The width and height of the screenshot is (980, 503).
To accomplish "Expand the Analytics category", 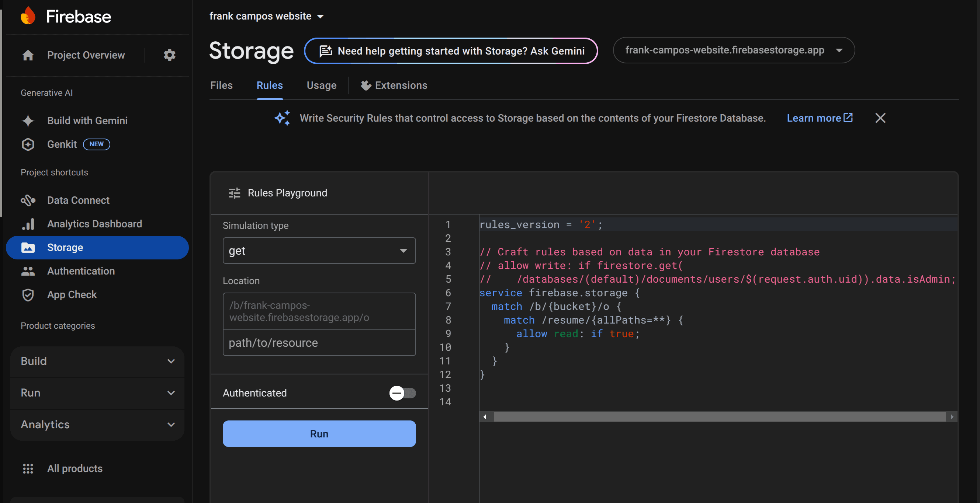I will (97, 425).
